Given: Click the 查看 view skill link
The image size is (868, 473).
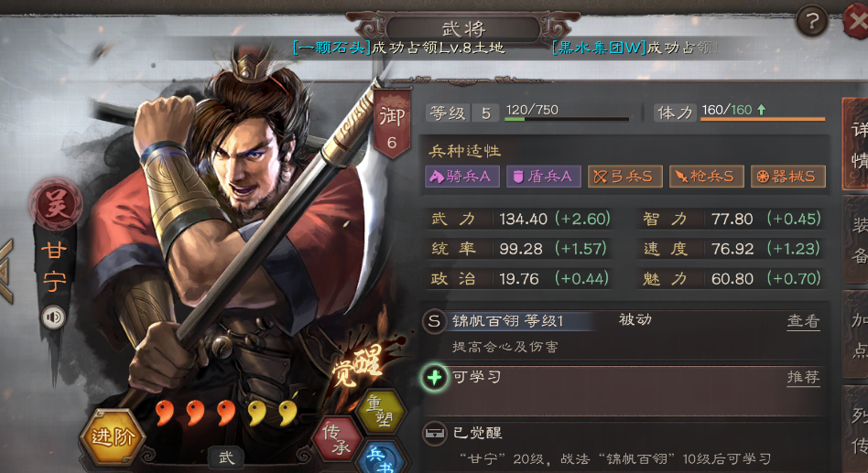Looking at the screenshot, I should 803,321.
